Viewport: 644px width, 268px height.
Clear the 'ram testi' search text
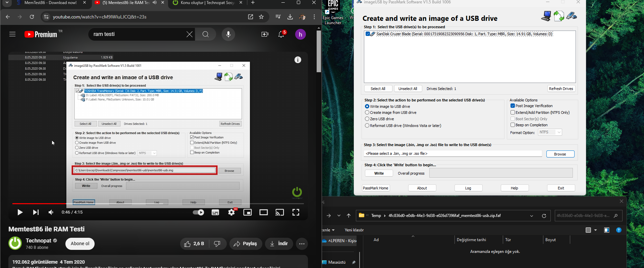[190, 34]
